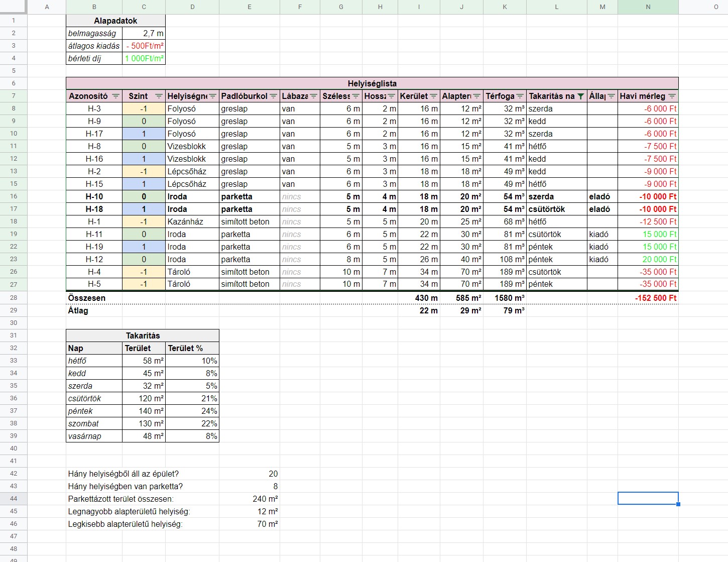
Task: Select the eladó status cell in H-10 row
Action: pos(602,196)
